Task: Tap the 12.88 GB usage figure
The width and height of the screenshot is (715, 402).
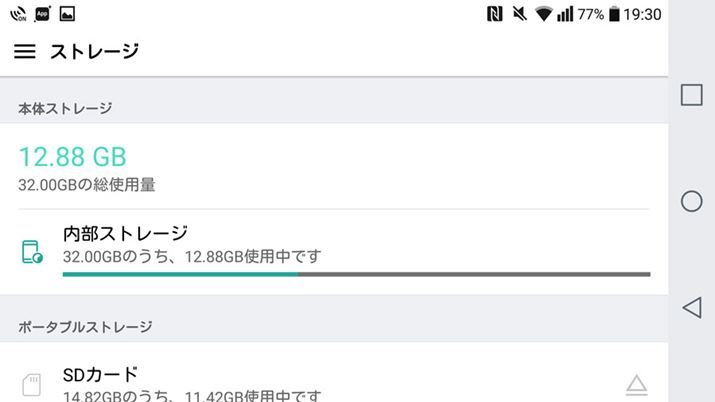Action: (73, 157)
